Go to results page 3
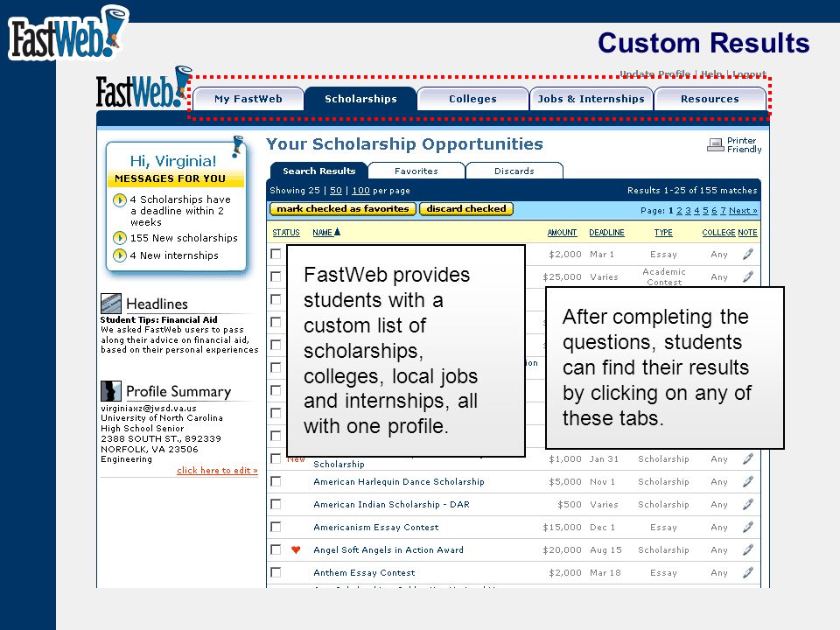 point(688,211)
